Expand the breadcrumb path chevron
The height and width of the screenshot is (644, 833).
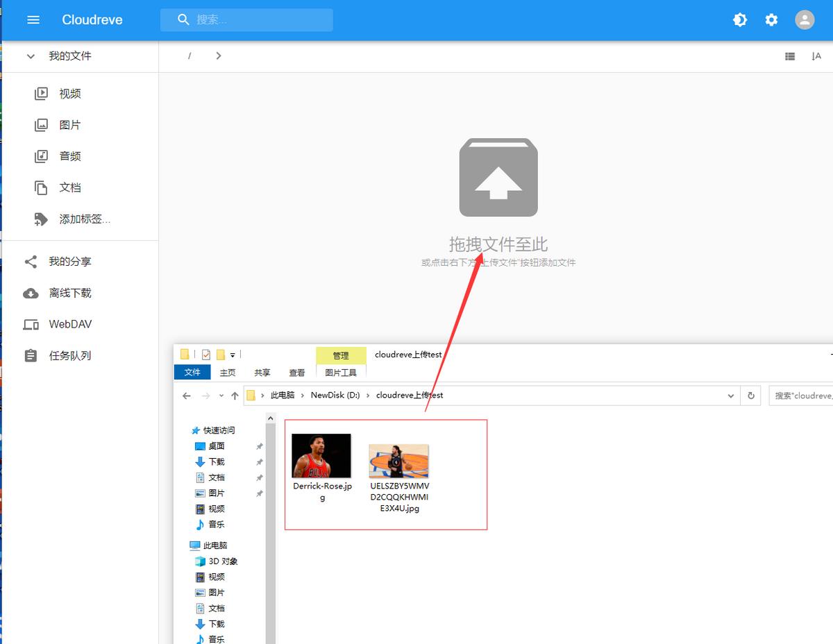point(219,56)
